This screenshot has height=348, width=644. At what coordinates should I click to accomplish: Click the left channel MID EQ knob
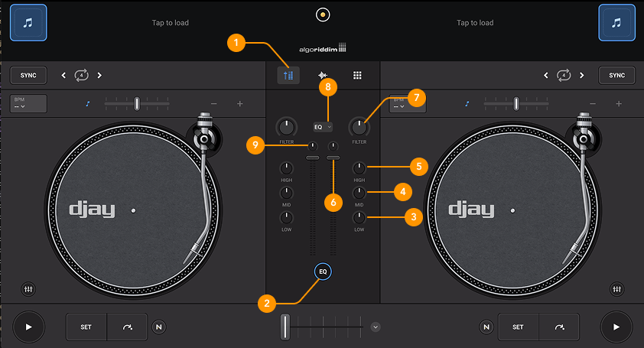[x=286, y=193]
